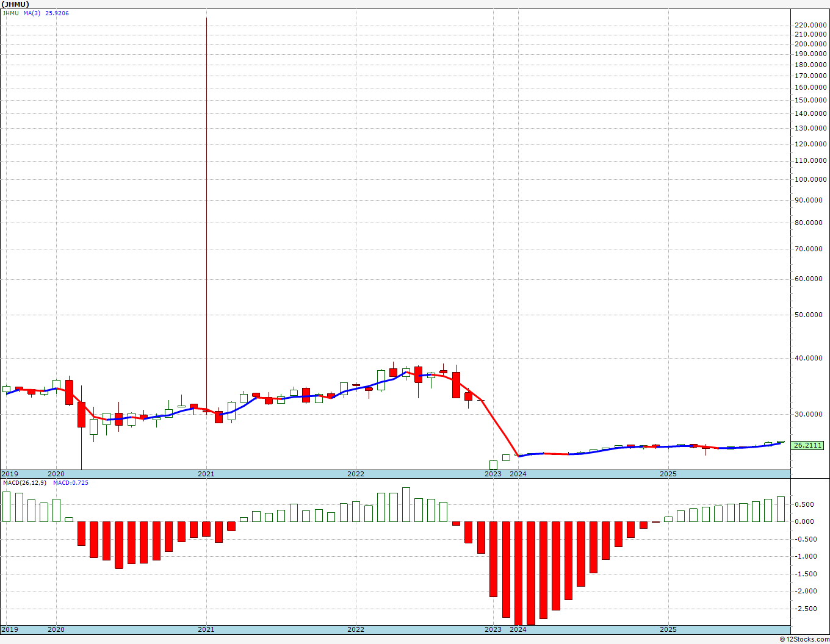Click the -2.000 MACD axis label
Image resolution: width=830 pixels, height=644 pixels.
806,591
